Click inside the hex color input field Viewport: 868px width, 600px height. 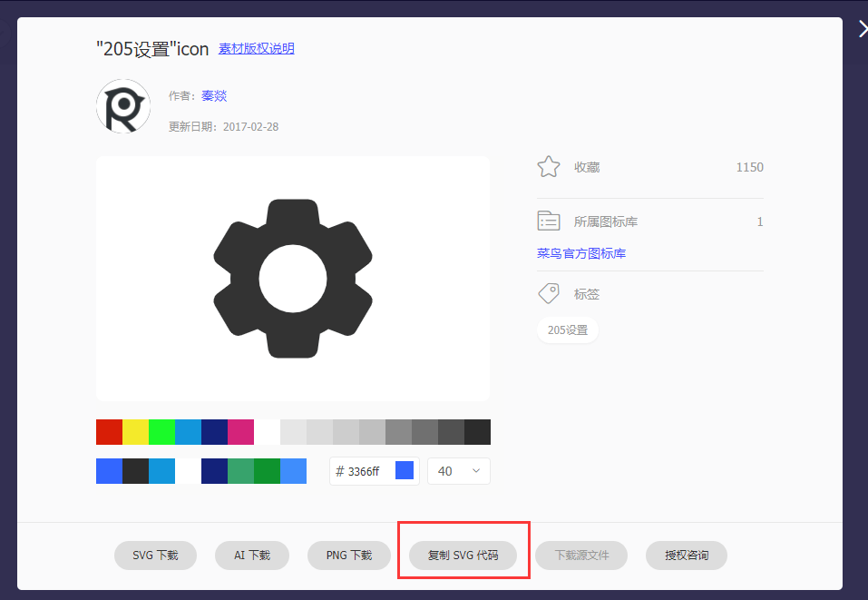(361, 470)
